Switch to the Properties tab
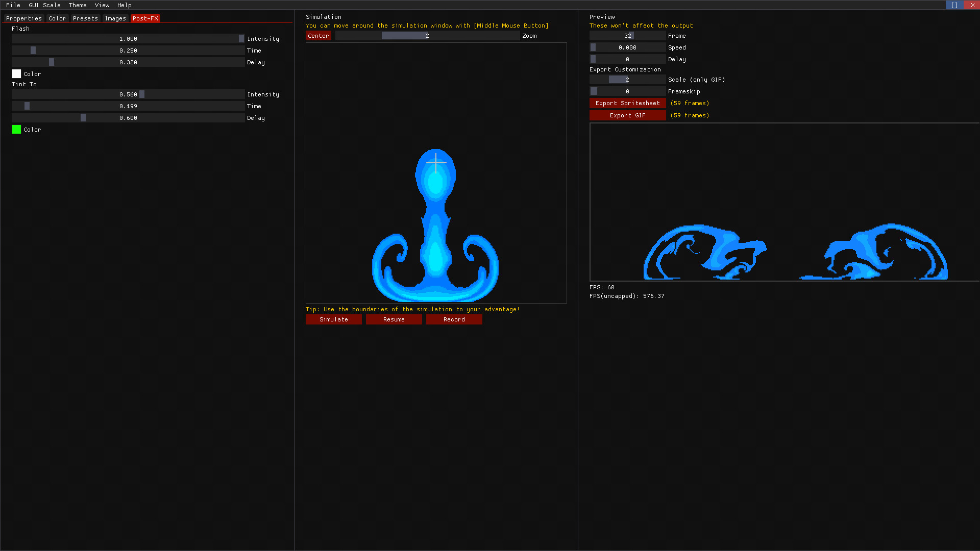 click(23, 18)
